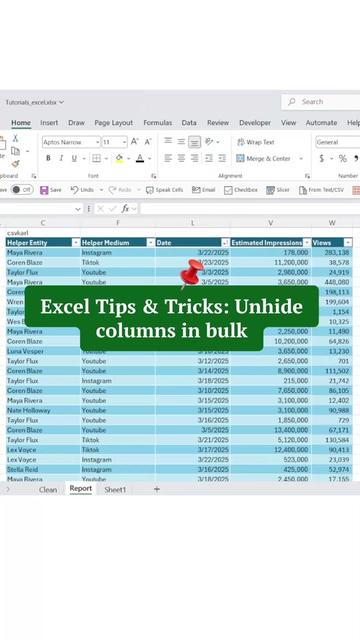
Task: Increase font size
Action: (x=134, y=142)
